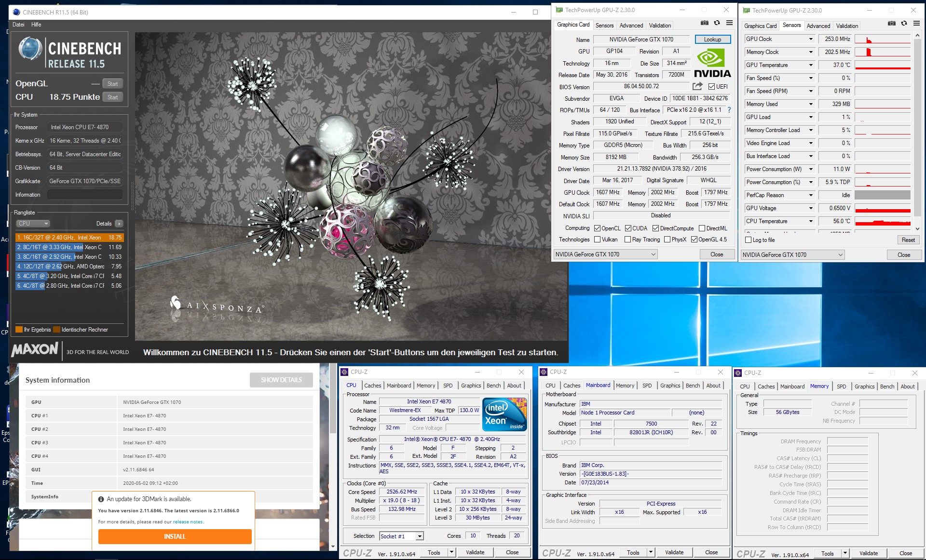This screenshot has width=926, height=560.
Task: Click screenshot camera icon in left GPU-Z window
Action: pyautogui.click(x=705, y=23)
